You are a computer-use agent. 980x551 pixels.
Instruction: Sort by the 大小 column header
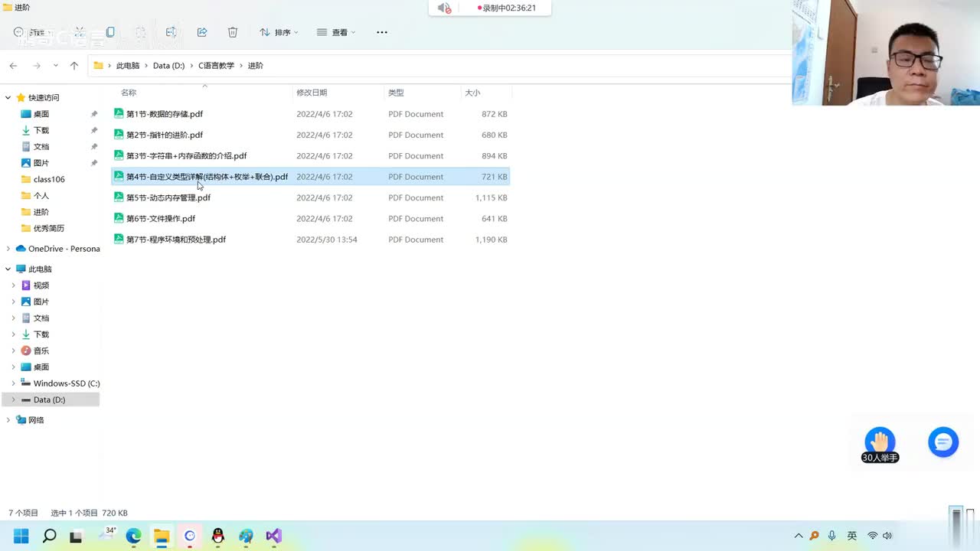(472, 93)
